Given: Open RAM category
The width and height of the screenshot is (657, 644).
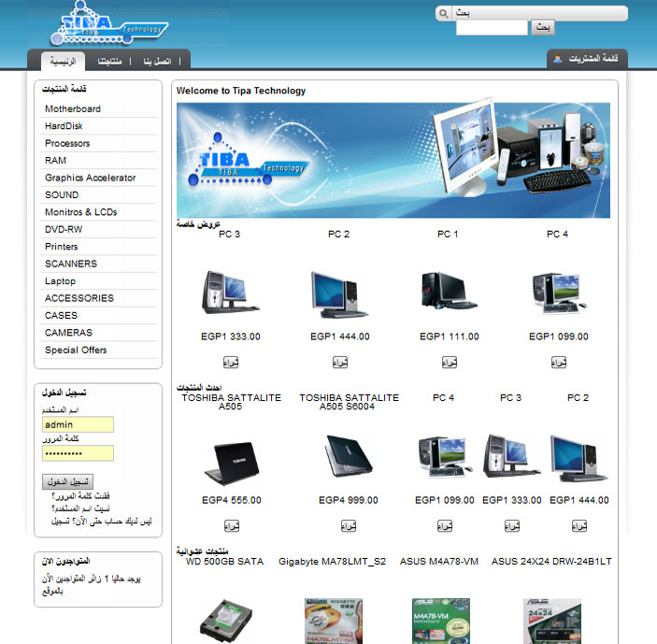Looking at the screenshot, I should point(55,161).
